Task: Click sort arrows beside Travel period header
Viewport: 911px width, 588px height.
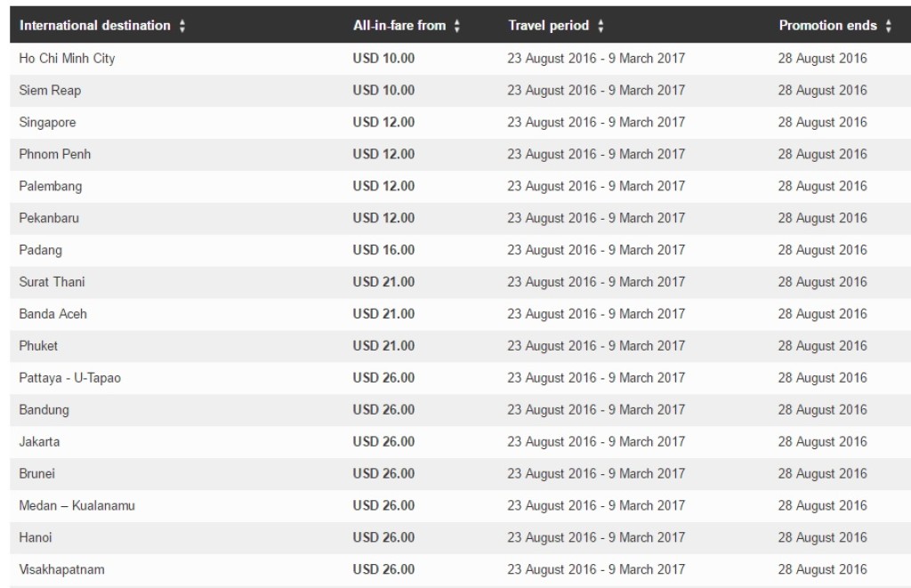Action: [x=601, y=27]
